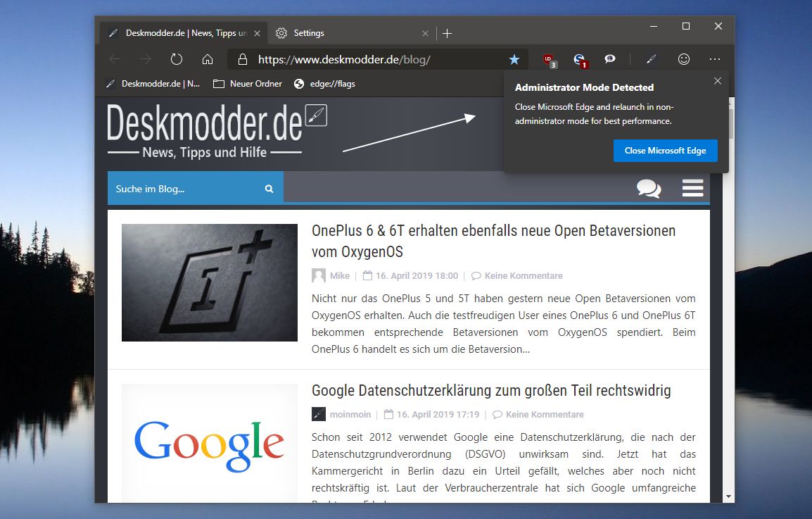
Task: Go to the home page icon
Action: pyautogui.click(x=207, y=59)
